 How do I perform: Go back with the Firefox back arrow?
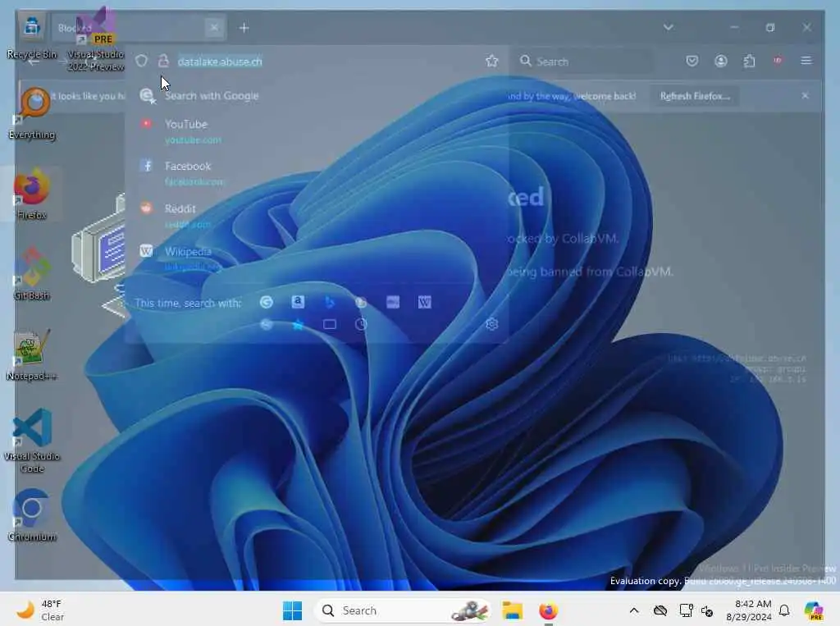[x=34, y=62]
